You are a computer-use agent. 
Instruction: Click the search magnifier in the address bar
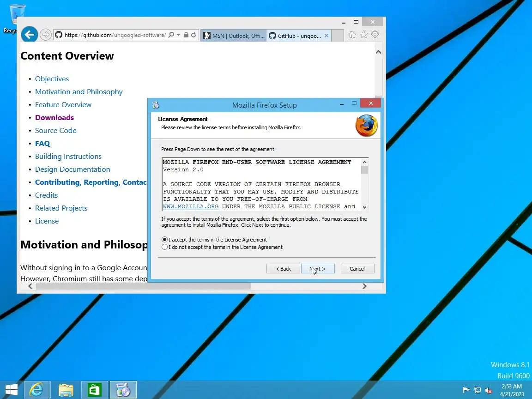(171, 35)
